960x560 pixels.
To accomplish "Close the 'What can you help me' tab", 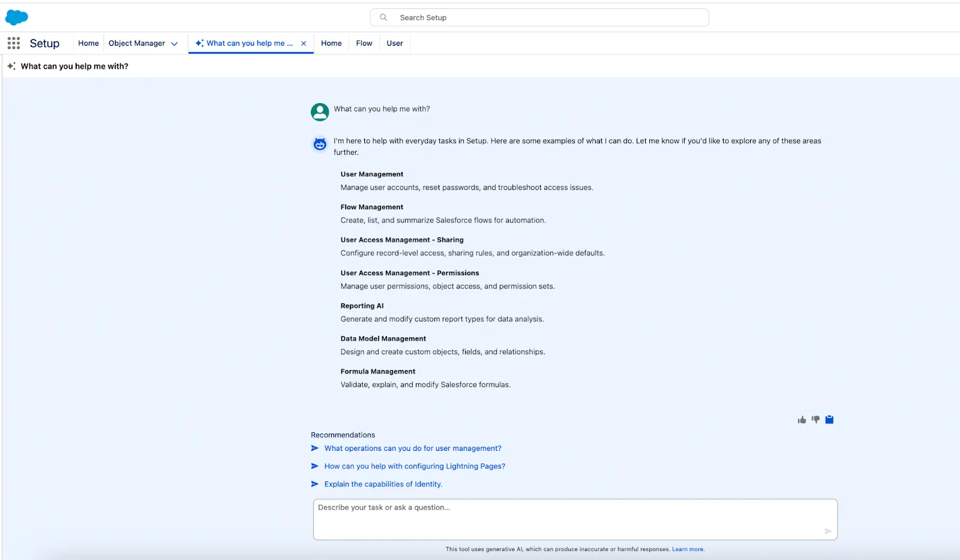I will 304,43.
